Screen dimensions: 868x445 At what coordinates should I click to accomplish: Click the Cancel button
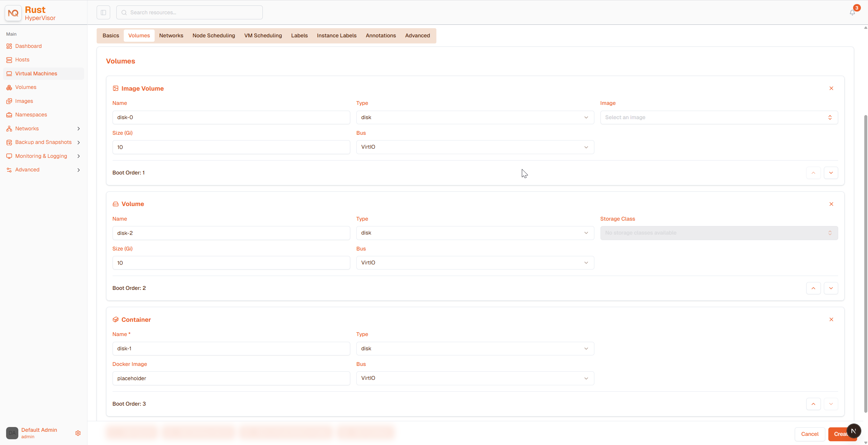click(x=810, y=434)
